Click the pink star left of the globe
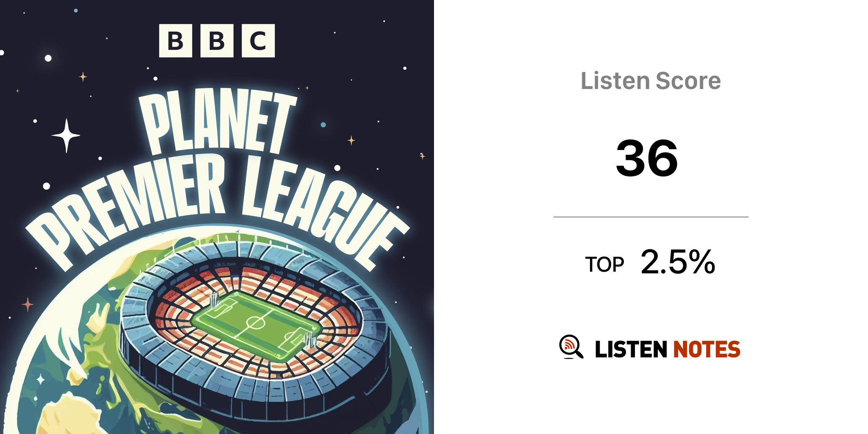The image size is (868, 434). point(28,304)
